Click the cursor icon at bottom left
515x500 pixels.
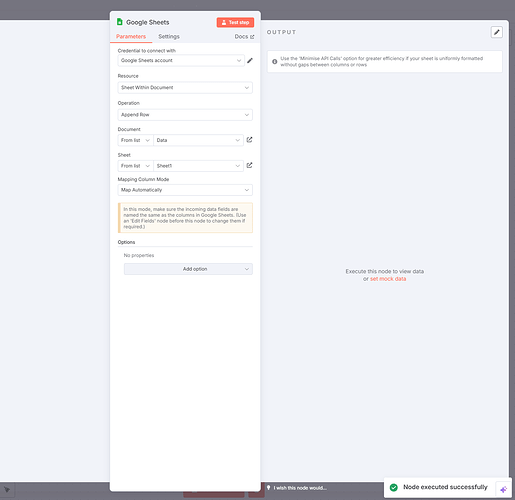coord(7,490)
